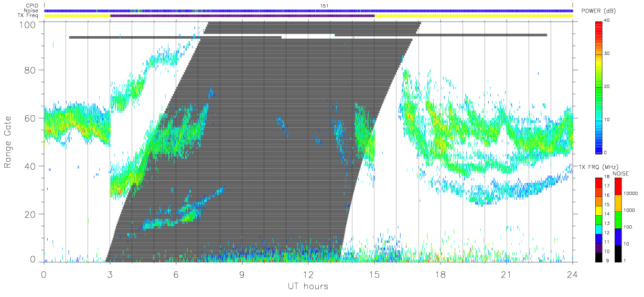Click the CPID value 151

tap(325, 6)
